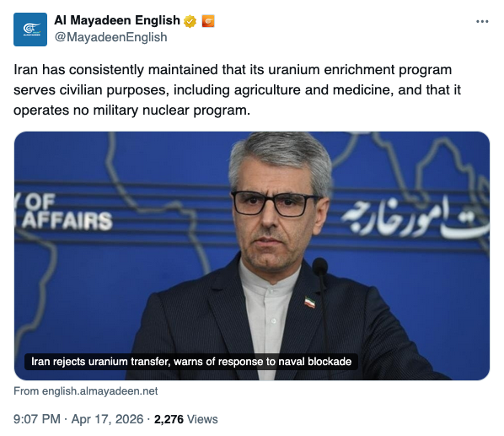Follow the 'From english.almayadeen.net' source link
Viewport: 504px width, 436px height.
tap(85, 391)
